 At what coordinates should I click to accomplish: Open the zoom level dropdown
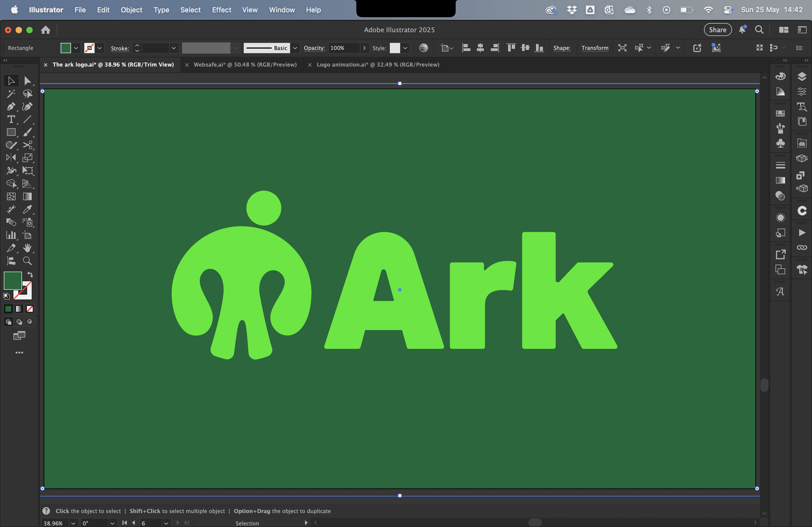click(x=73, y=523)
